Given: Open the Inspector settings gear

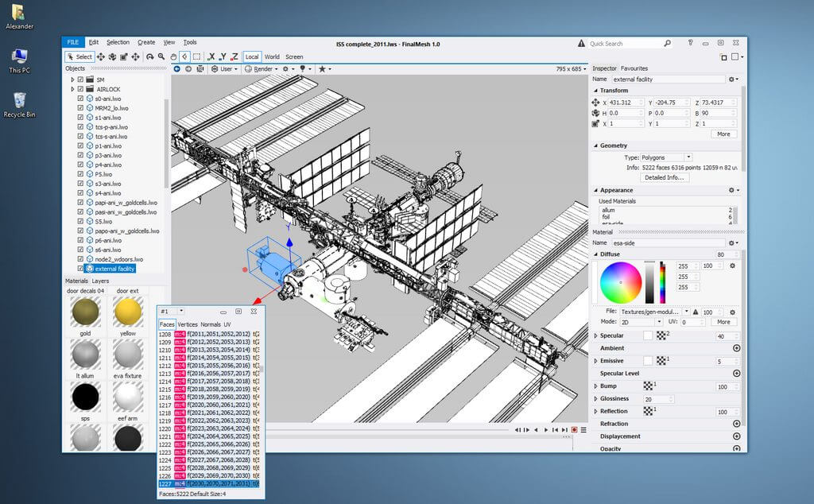Looking at the screenshot, I should point(733,79).
